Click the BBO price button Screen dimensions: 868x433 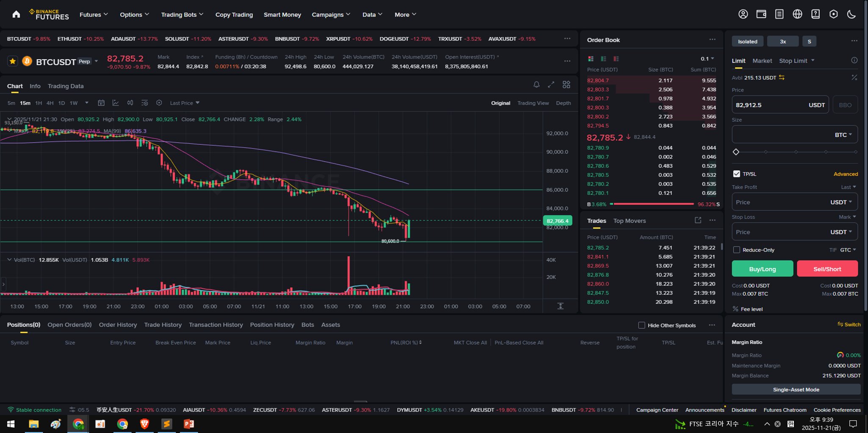[845, 105]
